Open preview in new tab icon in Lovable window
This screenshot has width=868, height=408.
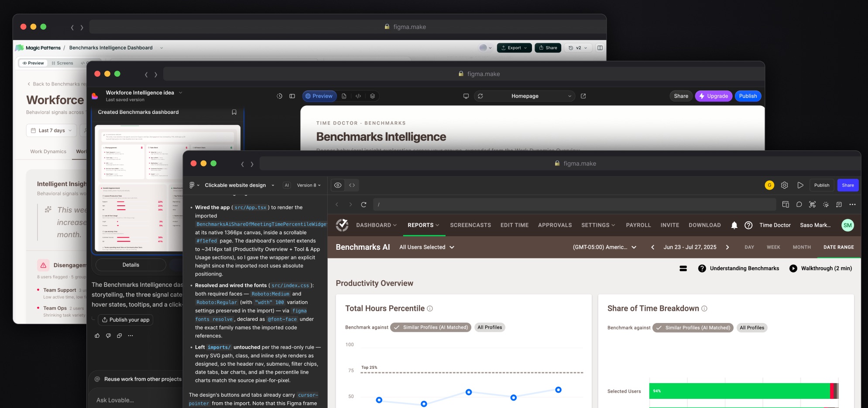[583, 96]
